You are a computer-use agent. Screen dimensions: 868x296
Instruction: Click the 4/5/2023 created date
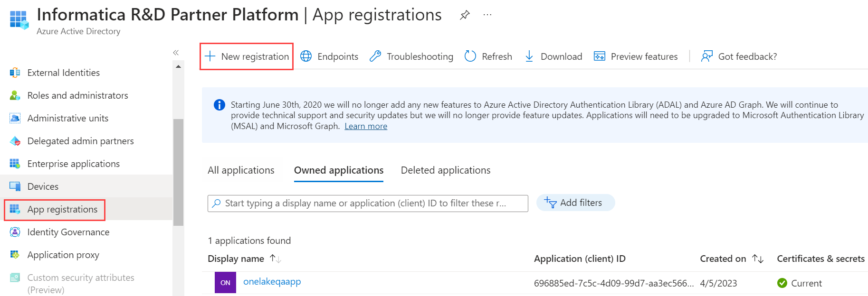point(718,283)
